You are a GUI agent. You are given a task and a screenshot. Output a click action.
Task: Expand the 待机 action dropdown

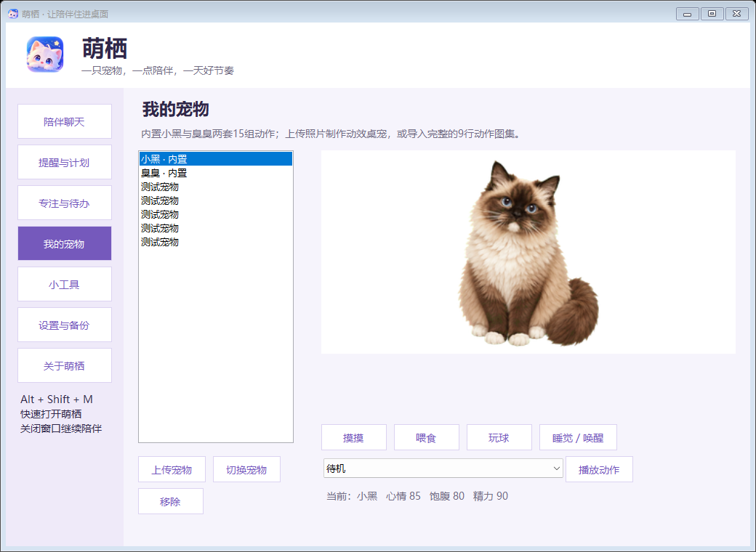tap(443, 468)
